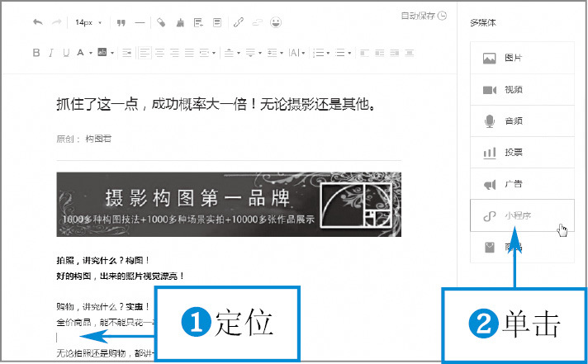Click the page-layout icon left of the link icon
The height and width of the screenshot is (364, 588).
point(216,23)
